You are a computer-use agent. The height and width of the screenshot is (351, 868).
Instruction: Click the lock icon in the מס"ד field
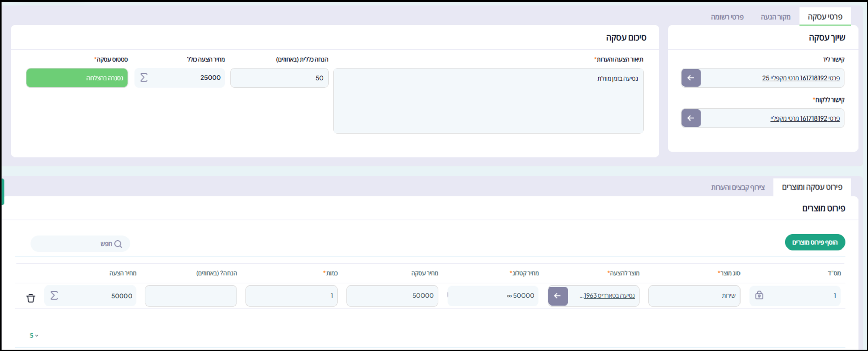click(759, 295)
